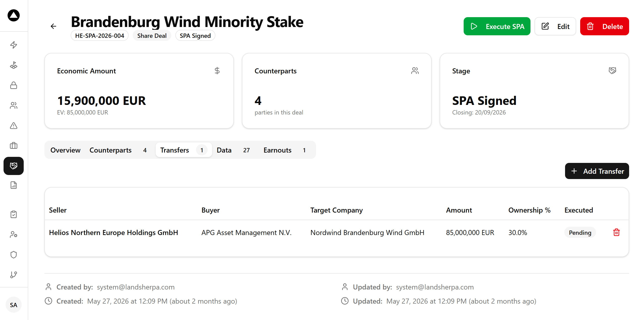Open the briefcase sidebar icon
This screenshot has height=320, width=644.
(14, 146)
